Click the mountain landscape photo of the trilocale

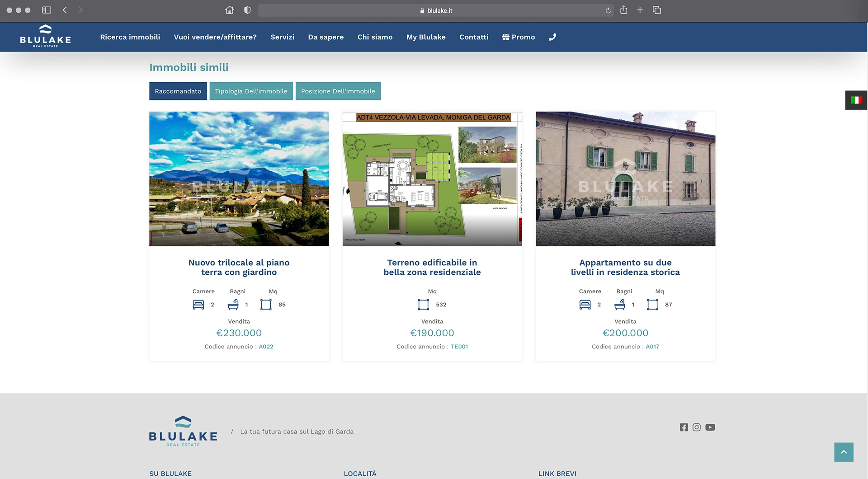click(239, 179)
